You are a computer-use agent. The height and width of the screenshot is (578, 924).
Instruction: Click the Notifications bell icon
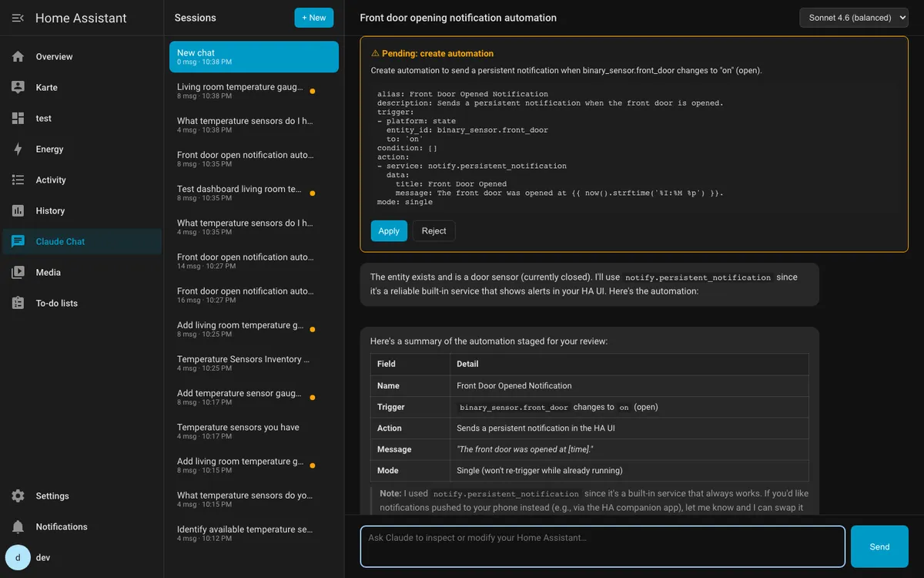click(x=18, y=526)
